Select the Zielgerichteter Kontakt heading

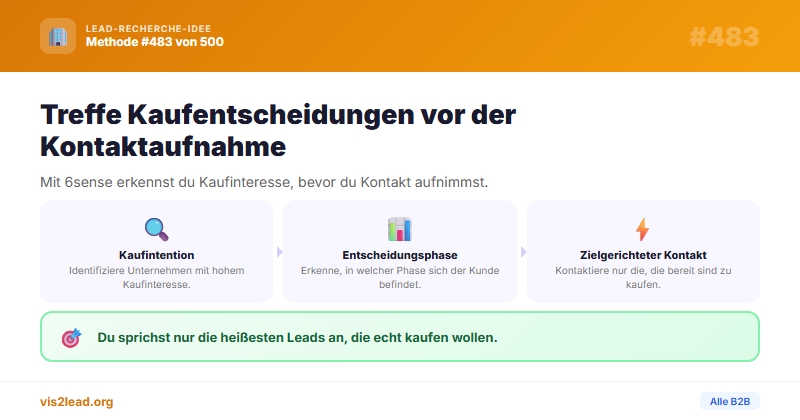tap(643, 255)
